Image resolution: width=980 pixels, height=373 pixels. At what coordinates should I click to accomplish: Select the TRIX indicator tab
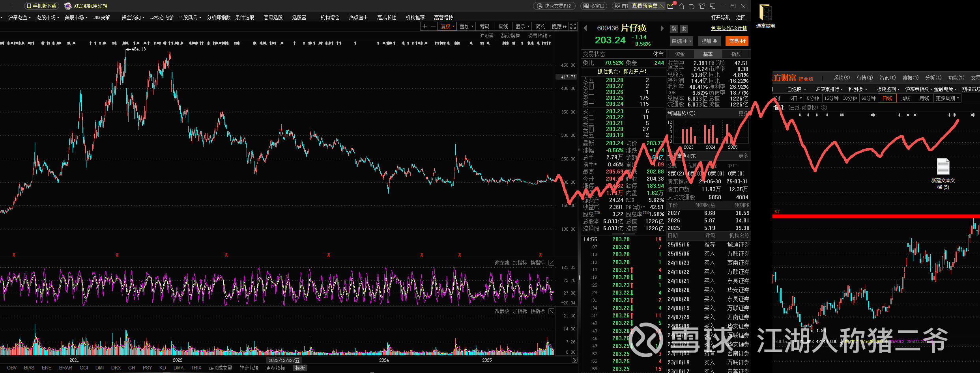(x=196, y=368)
